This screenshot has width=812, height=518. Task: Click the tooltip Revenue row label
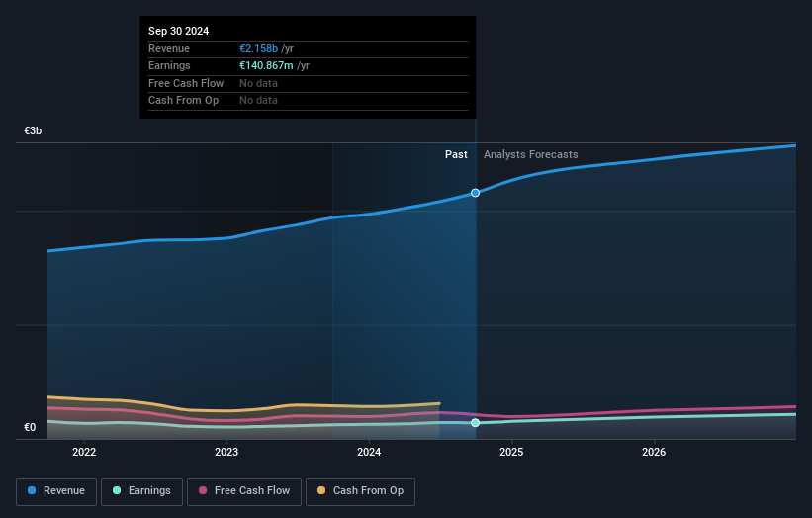[169, 48]
